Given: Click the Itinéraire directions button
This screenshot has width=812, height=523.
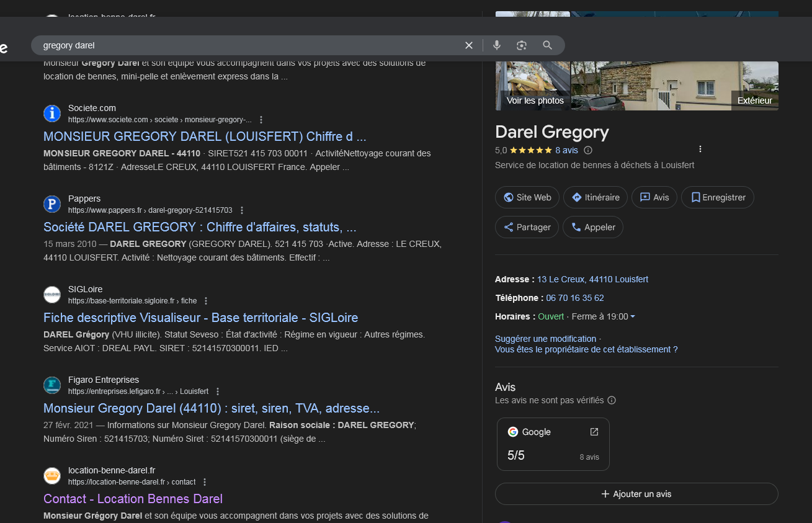Looking at the screenshot, I should [x=596, y=197].
